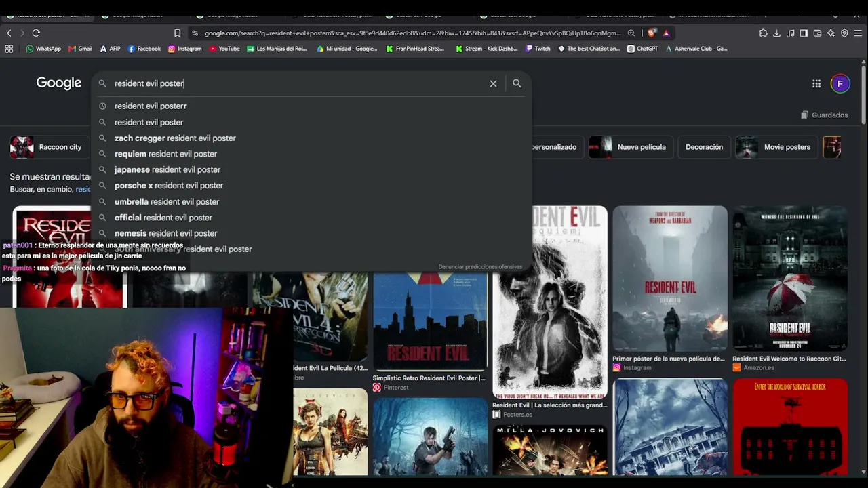Open Guardados saved items
Viewport: 868px width, 488px height.
(x=824, y=115)
